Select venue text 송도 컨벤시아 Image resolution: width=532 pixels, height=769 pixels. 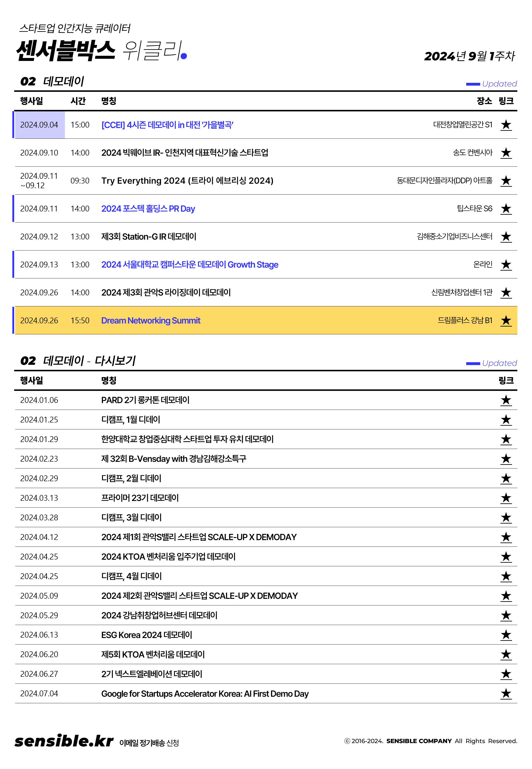click(473, 153)
